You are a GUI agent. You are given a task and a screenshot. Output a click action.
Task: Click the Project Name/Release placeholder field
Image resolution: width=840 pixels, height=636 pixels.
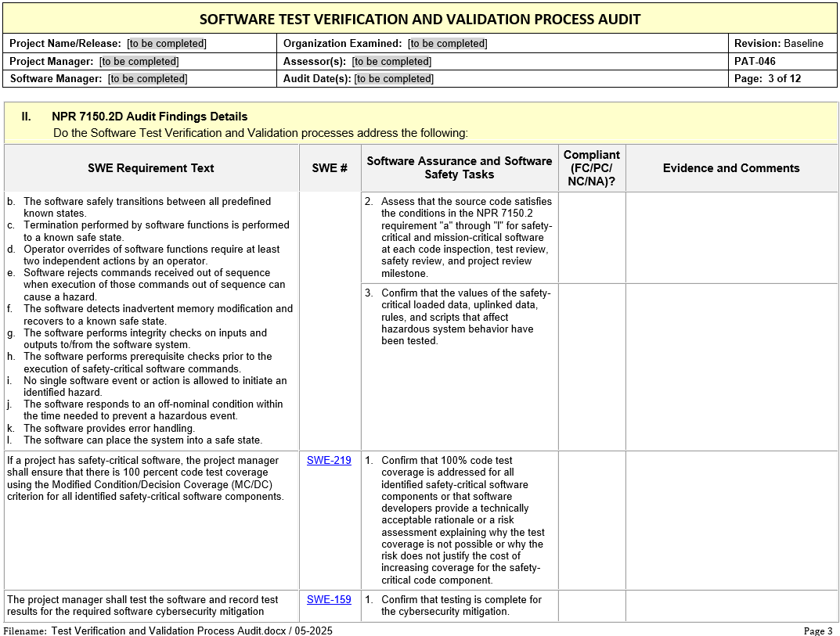tap(167, 44)
